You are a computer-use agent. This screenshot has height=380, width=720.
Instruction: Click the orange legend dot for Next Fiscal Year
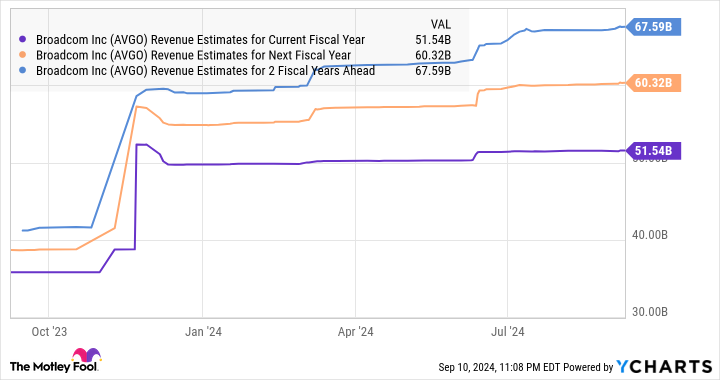(x=22, y=56)
